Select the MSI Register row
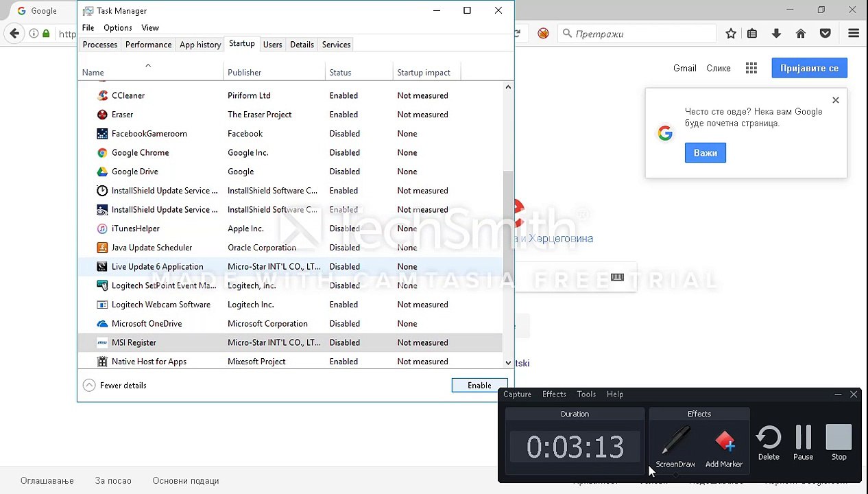The width and height of the screenshot is (868, 494). tap(290, 342)
